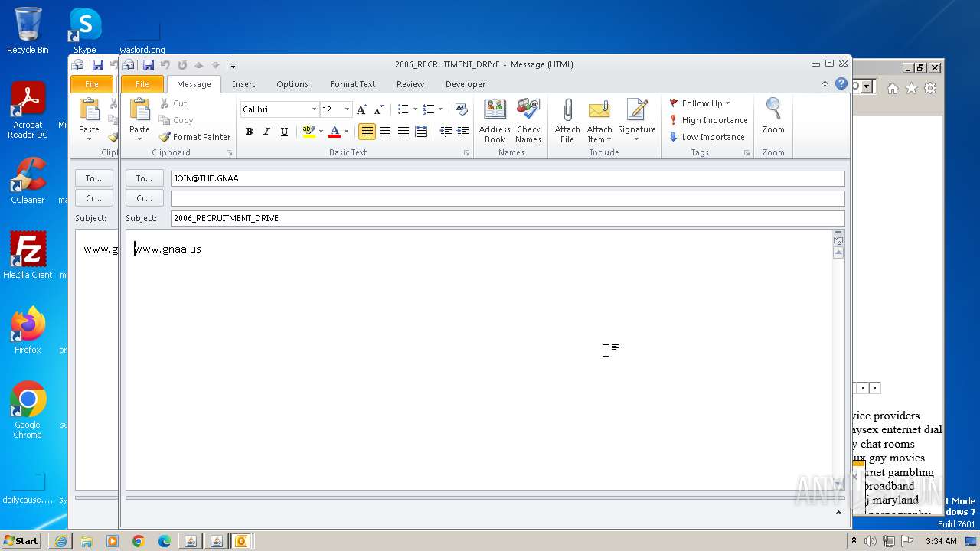Screen dimensions: 980x551
Task: Click the Google Chrome taskbar icon
Action: [x=139, y=541]
